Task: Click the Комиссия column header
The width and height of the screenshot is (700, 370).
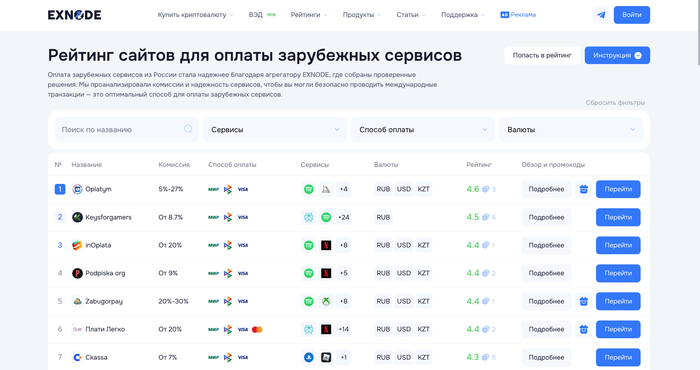Action: [x=174, y=165]
